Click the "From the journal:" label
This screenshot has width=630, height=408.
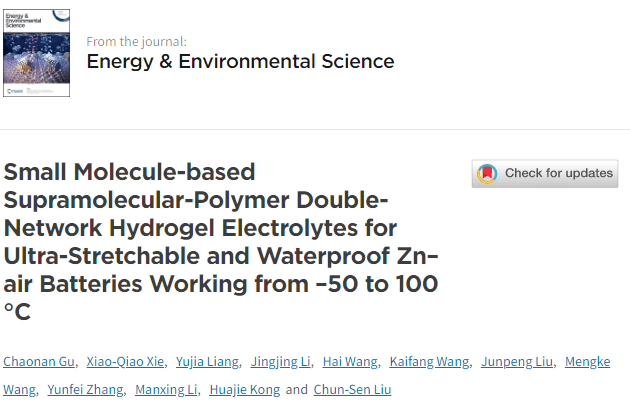tap(136, 41)
